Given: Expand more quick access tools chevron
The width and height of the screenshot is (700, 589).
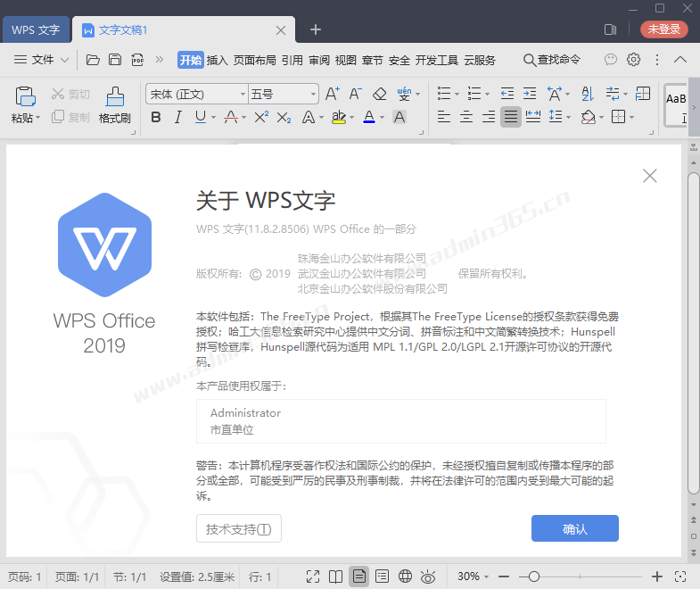Looking at the screenshot, I should 160,60.
